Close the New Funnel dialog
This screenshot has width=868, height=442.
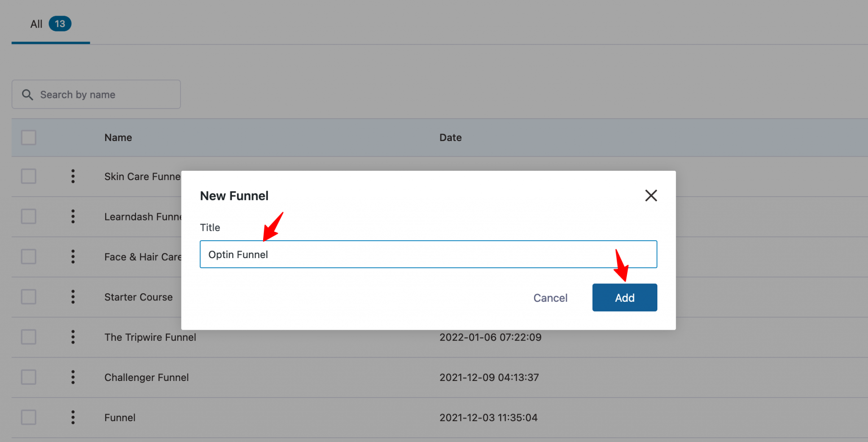click(651, 195)
